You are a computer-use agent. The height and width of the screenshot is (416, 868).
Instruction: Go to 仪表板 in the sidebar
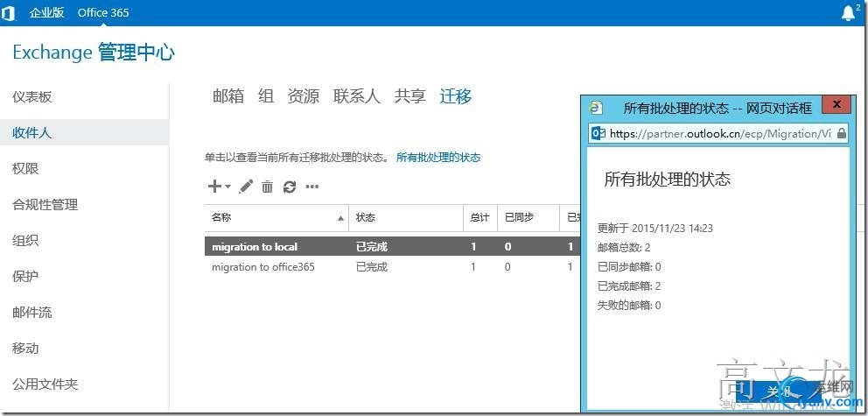point(32,97)
